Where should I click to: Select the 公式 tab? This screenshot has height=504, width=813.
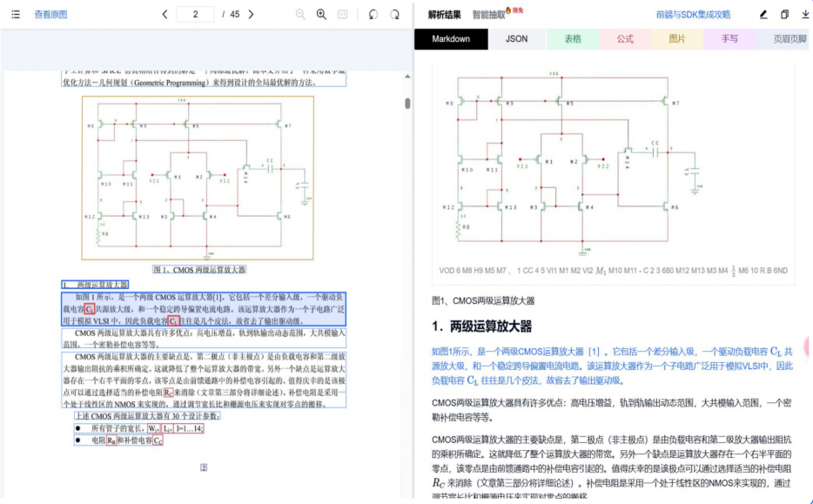625,39
